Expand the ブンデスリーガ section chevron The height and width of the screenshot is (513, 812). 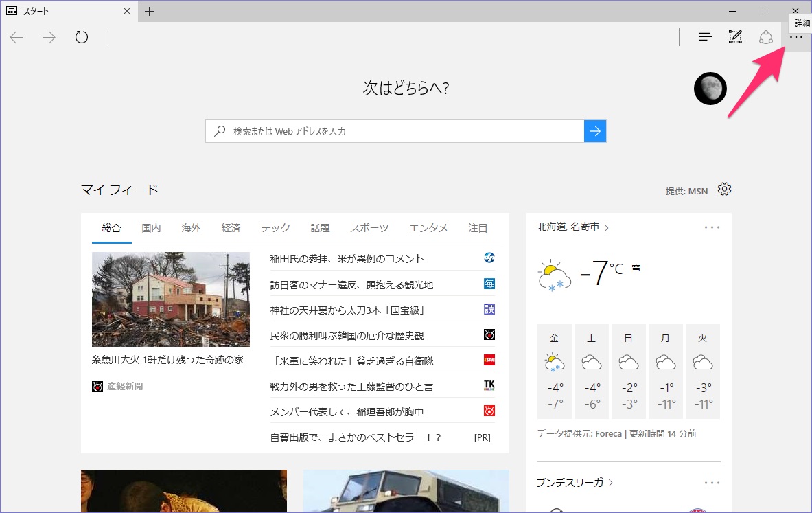(x=611, y=482)
